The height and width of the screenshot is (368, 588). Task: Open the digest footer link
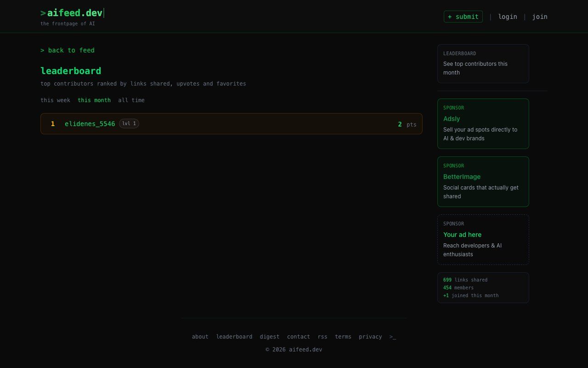point(270,337)
